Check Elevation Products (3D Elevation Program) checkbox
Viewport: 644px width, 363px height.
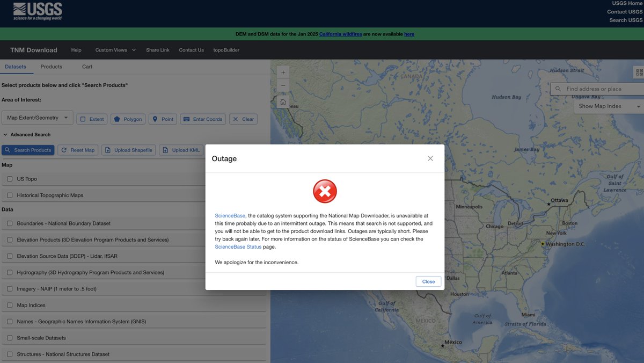10,240
